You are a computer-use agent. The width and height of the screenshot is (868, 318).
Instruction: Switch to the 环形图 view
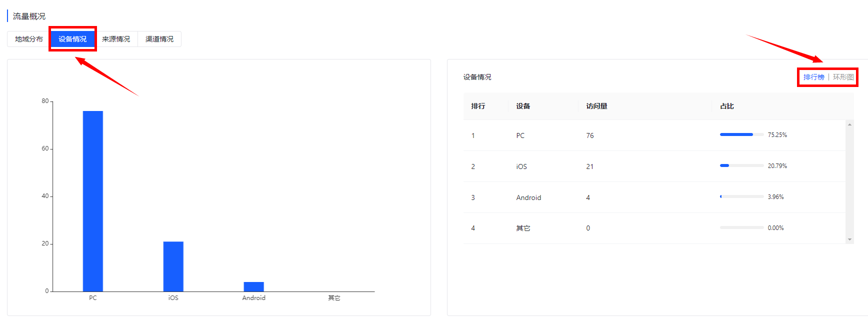click(x=843, y=77)
